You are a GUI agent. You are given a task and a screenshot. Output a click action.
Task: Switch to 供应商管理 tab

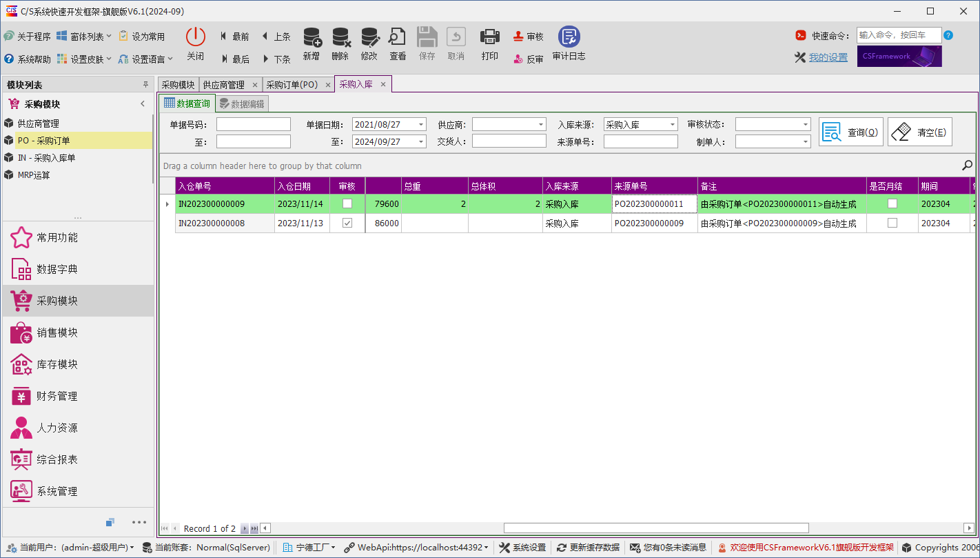coord(230,85)
